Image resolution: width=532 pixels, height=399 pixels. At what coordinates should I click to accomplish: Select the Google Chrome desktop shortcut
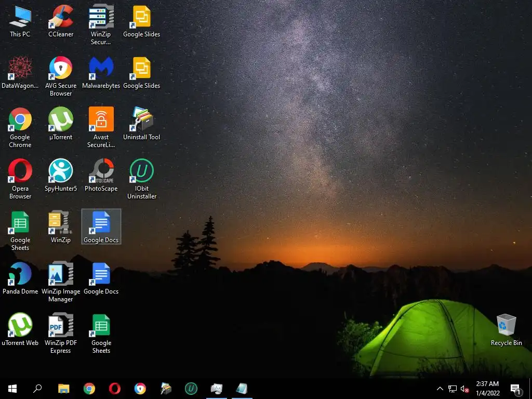click(20, 128)
